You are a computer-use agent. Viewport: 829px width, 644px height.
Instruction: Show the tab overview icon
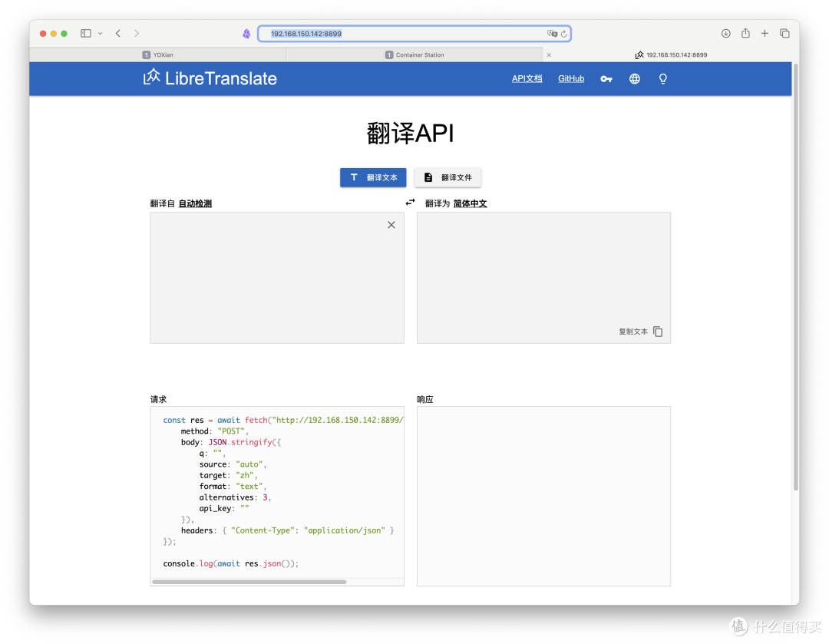point(784,33)
